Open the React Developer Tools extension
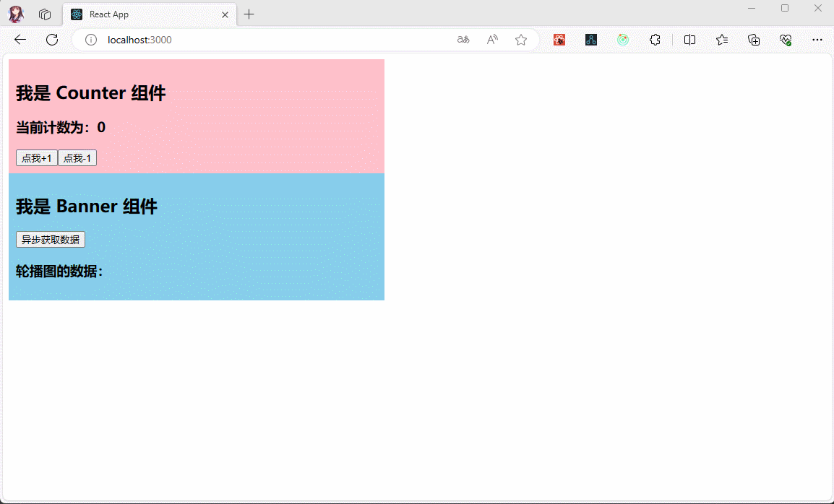Image resolution: width=834 pixels, height=504 pixels. [x=559, y=40]
